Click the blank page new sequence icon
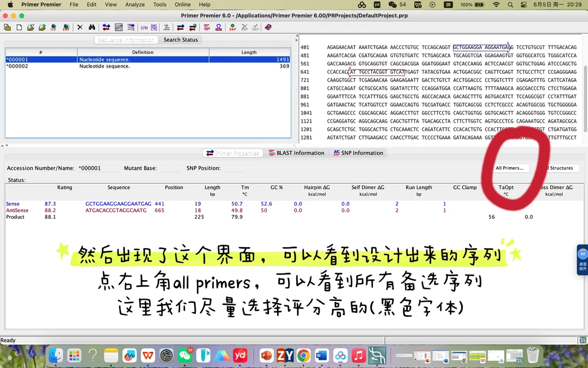Screen dimensions: 588x368 coord(19,27)
